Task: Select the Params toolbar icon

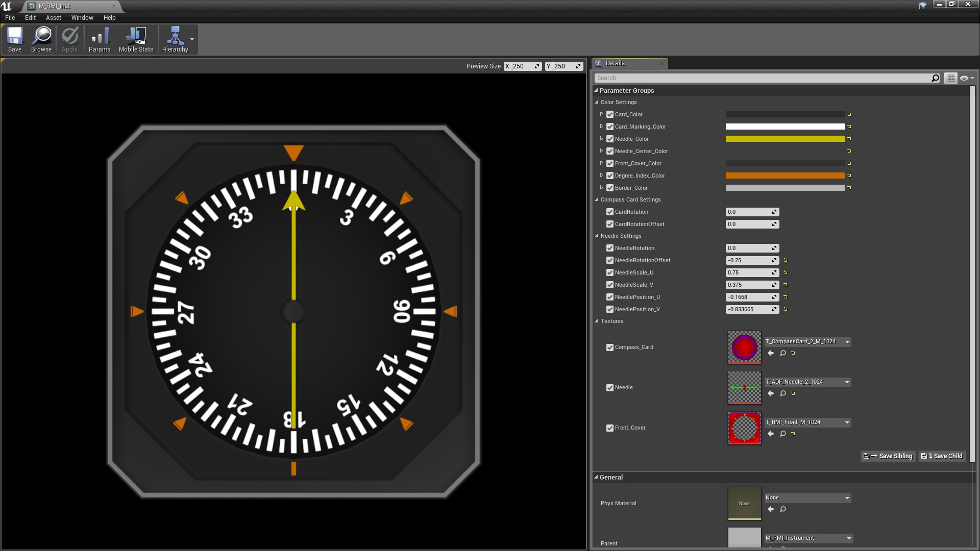Action: [x=99, y=39]
